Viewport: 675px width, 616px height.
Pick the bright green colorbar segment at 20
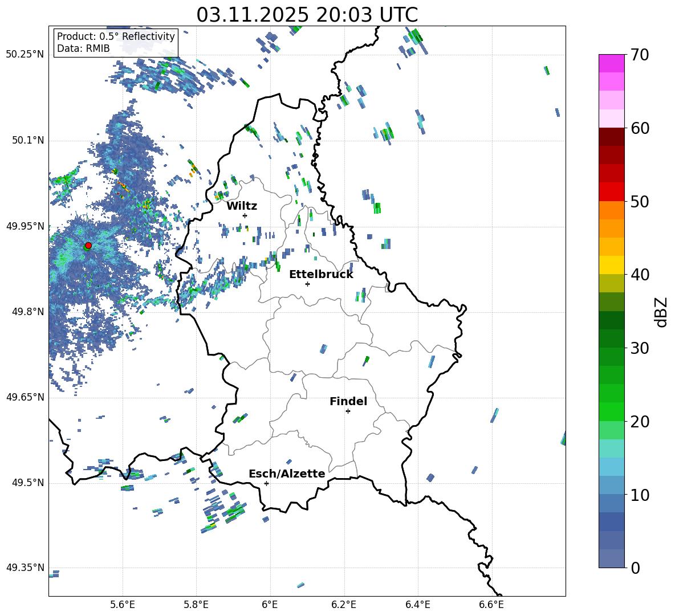611,411
